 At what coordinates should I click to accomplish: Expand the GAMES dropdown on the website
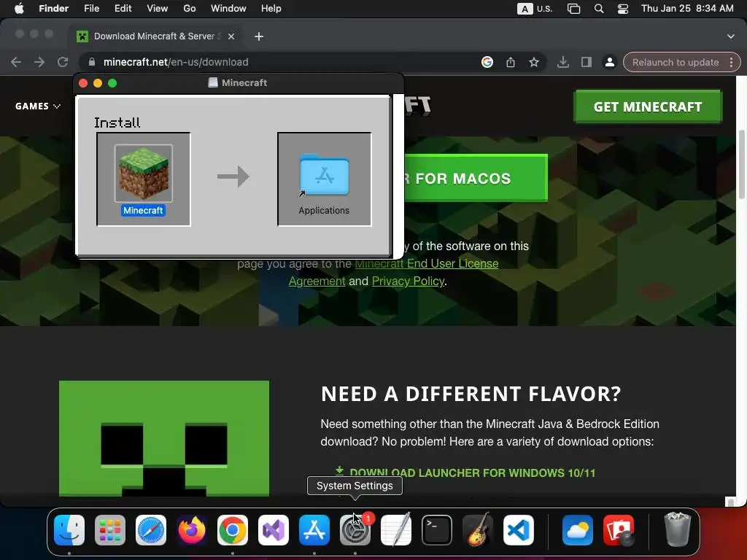(x=38, y=106)
